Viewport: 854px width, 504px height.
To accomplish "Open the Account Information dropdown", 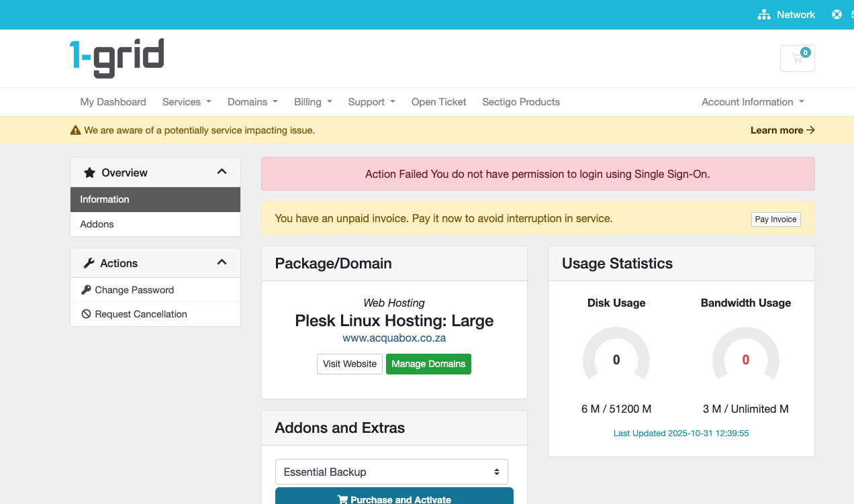I will [x=752, y=102].
